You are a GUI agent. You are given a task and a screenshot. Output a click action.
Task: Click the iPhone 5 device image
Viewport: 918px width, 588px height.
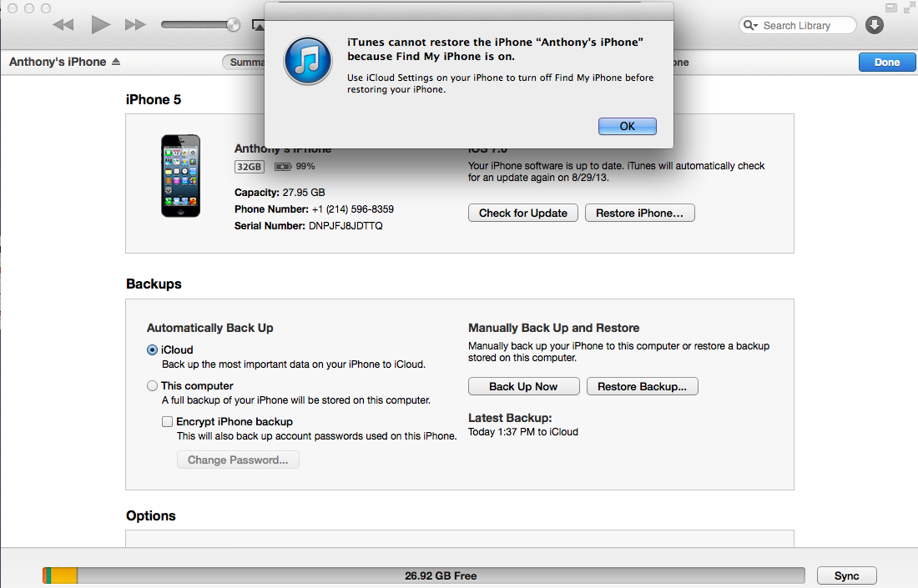point(181,175)
